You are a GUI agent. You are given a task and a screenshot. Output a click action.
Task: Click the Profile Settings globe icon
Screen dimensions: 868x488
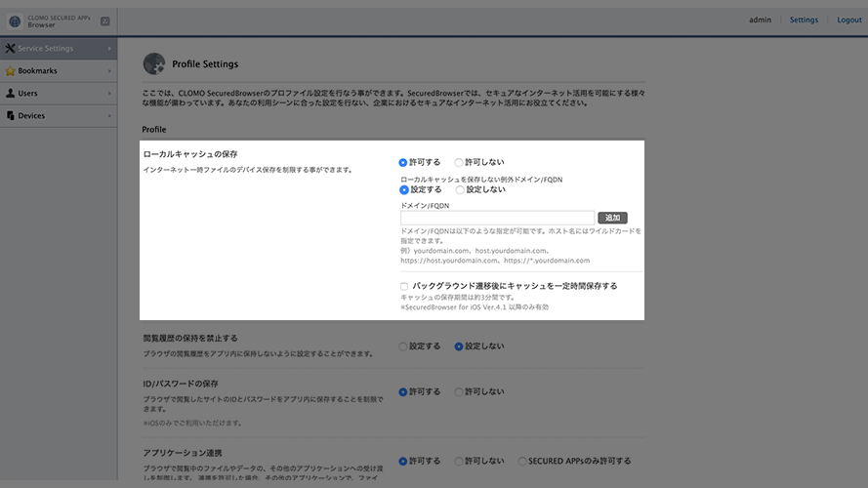[154, 63]
